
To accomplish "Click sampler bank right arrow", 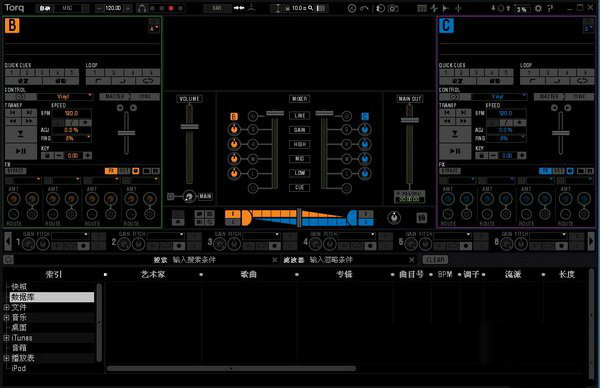I will (591, 241).
